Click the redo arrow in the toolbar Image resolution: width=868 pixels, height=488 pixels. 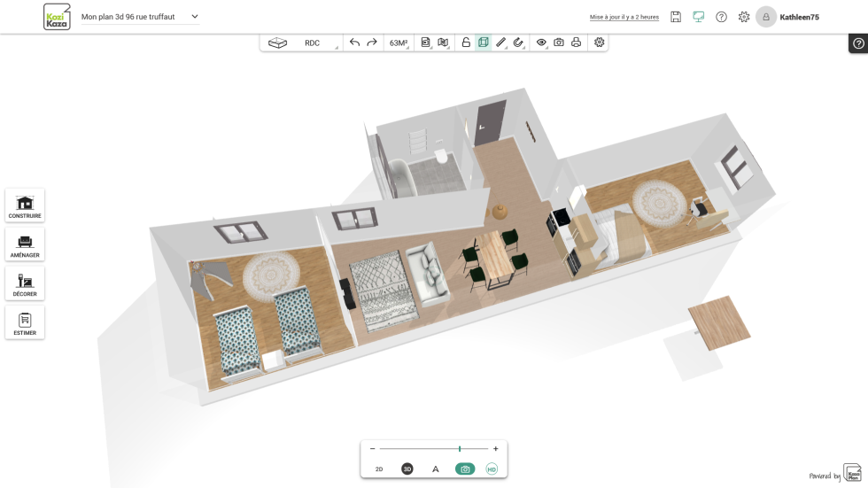pyautogui.click(x=372, y=43)
